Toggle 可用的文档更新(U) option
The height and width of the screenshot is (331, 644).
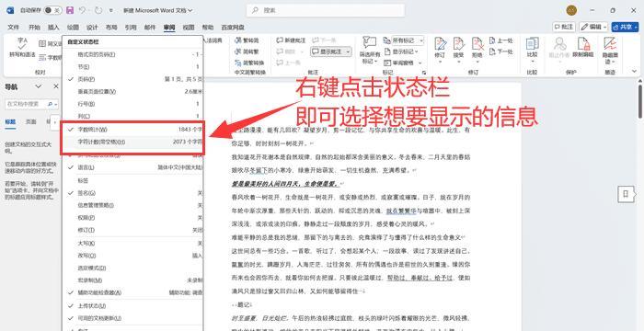pos(132,318)
